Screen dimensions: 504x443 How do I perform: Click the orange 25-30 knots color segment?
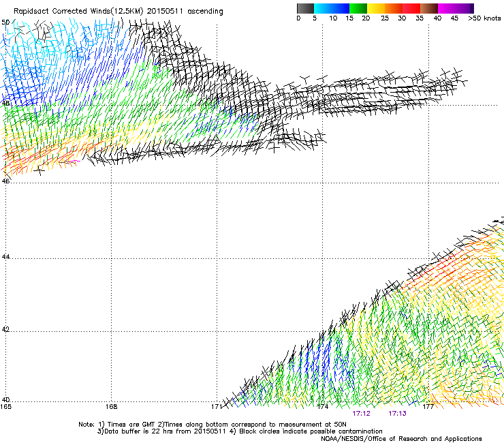(394, 8)
